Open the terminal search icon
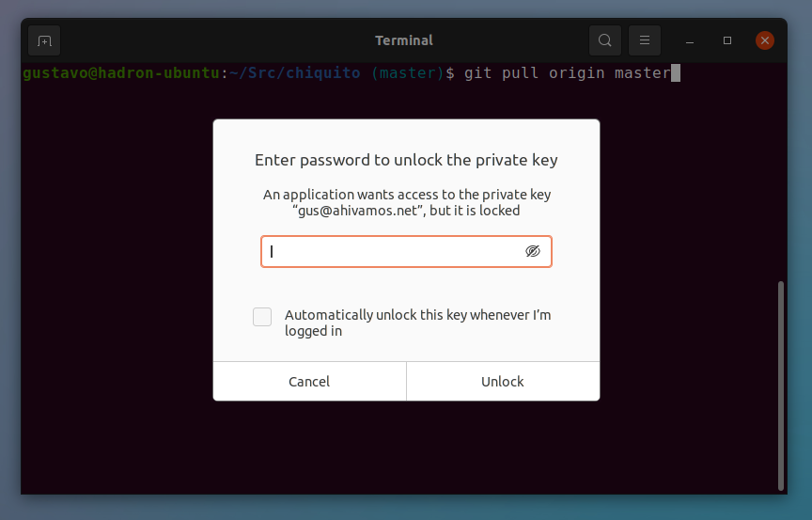 [605, 40]
